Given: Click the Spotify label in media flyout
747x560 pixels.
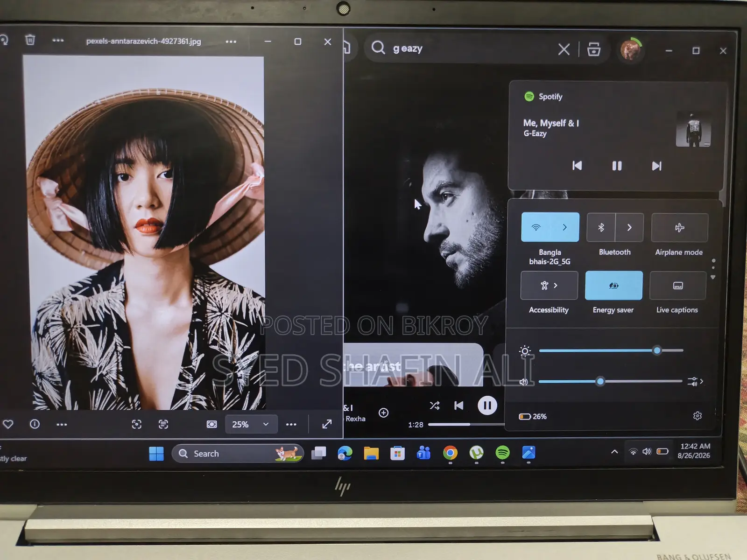Looking at the screenshot, I should tap(550, 97).
